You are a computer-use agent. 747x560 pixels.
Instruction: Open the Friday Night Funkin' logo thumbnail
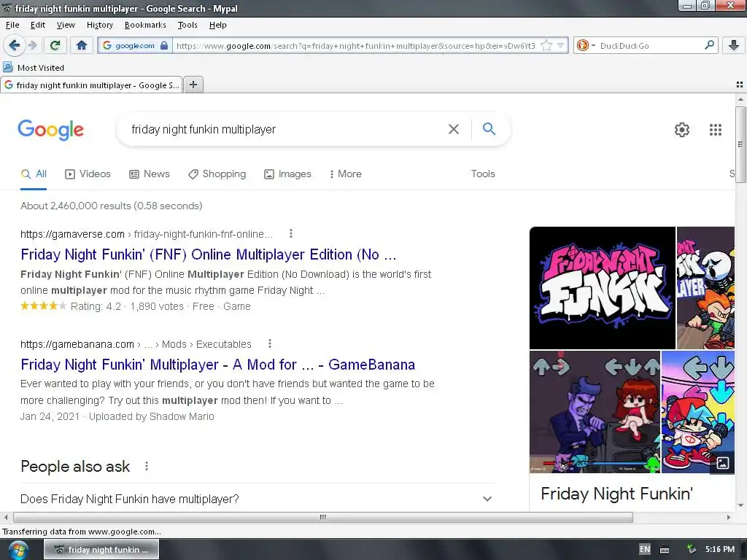click(602, 287)
